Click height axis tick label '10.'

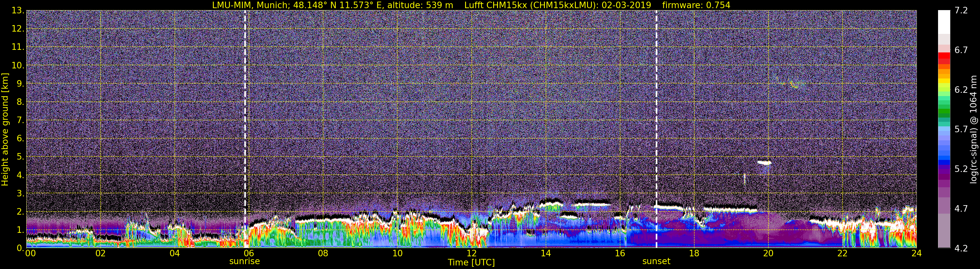pyautogui.click(x=18, y=65)
